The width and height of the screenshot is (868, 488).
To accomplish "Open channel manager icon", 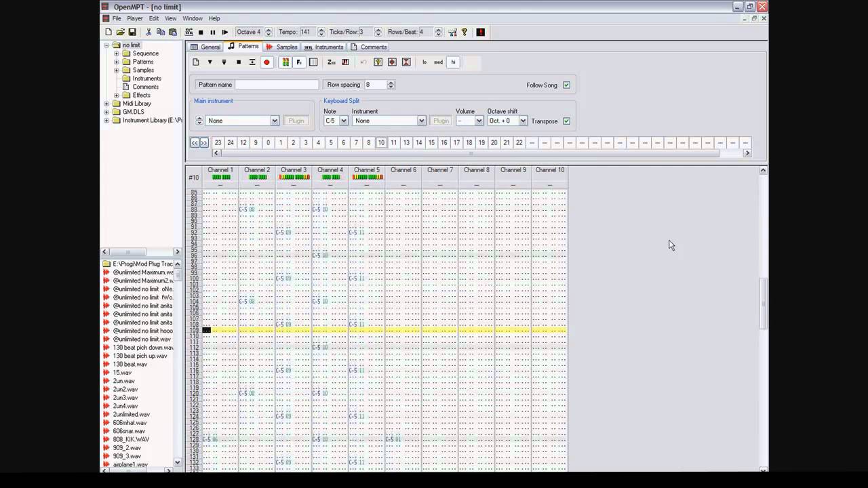I will click(313, 62).
